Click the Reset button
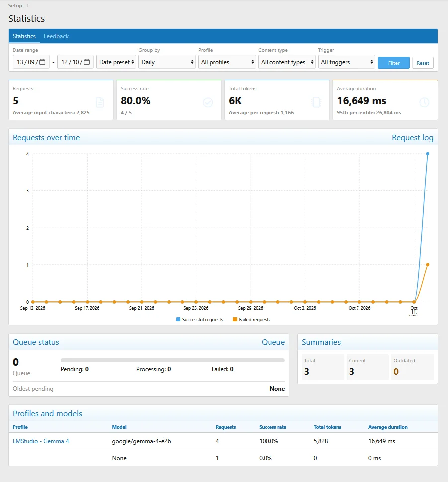Screen dimensions: 448x482 pos(423,63)
